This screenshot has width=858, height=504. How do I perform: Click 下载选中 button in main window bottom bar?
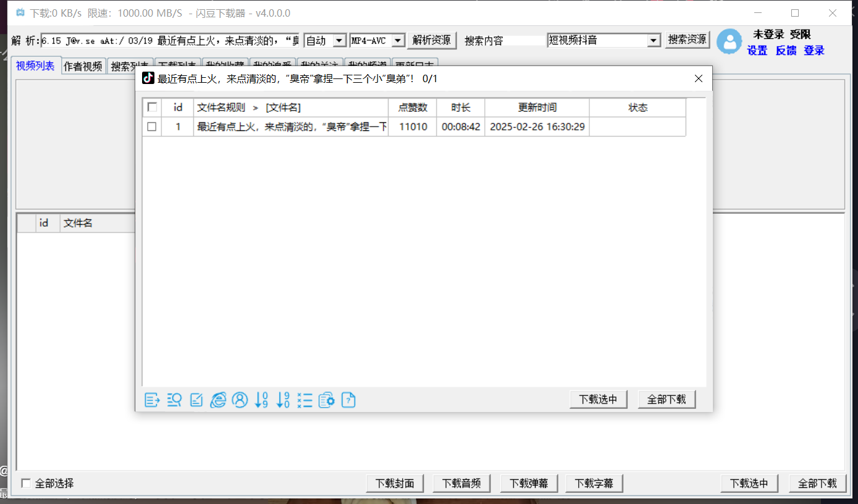[749, 484]
